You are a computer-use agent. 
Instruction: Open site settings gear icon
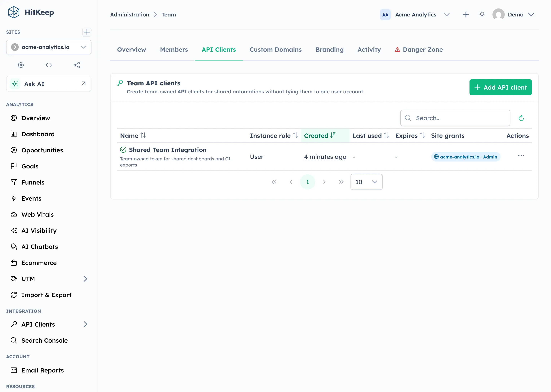(x=21, y=65)
